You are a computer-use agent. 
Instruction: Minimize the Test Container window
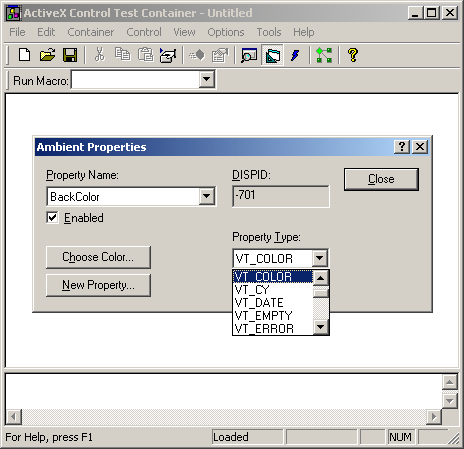click(x=415, y=13)
